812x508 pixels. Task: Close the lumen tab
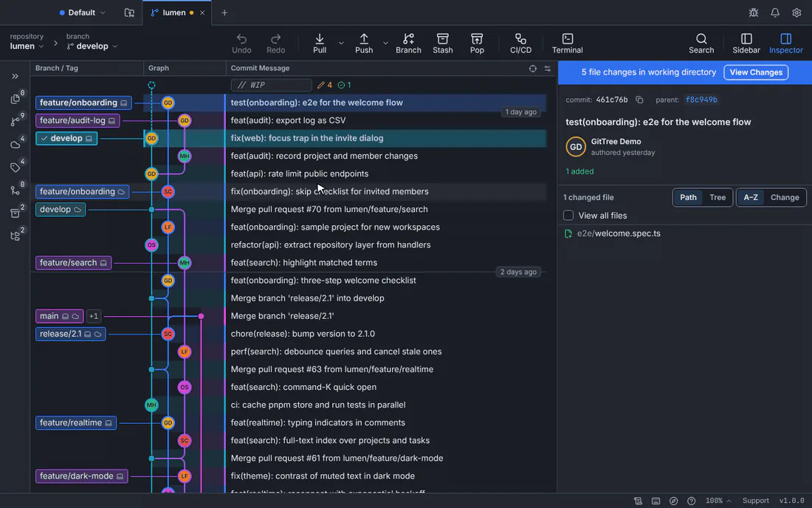[x=202, y=13]
